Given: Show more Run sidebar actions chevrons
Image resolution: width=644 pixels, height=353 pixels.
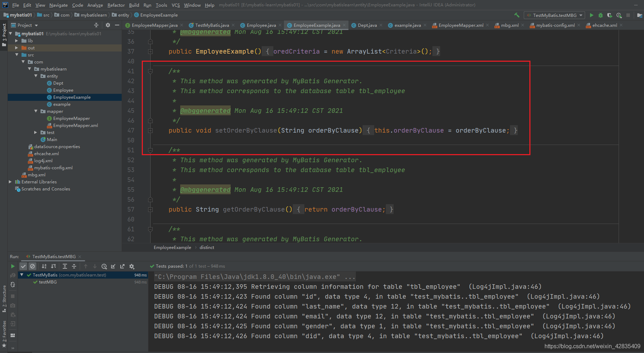Looking at the screenshot, I should coord(13,348).
